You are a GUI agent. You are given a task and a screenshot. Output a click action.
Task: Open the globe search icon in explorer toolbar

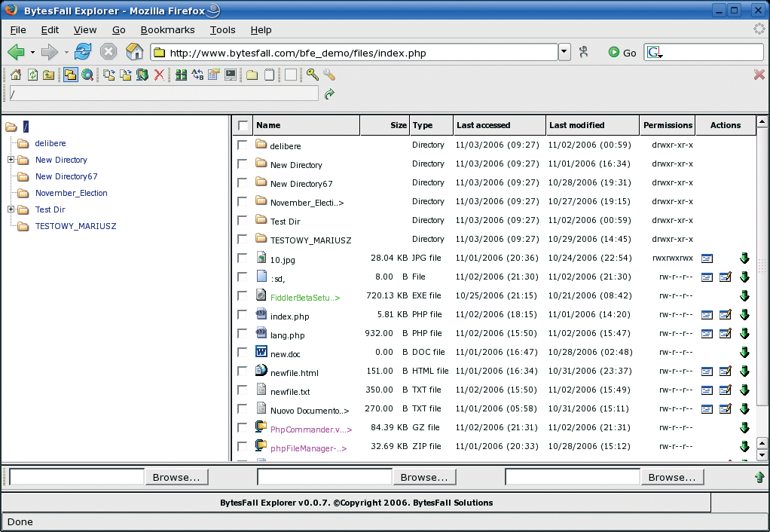coord(87,75)
